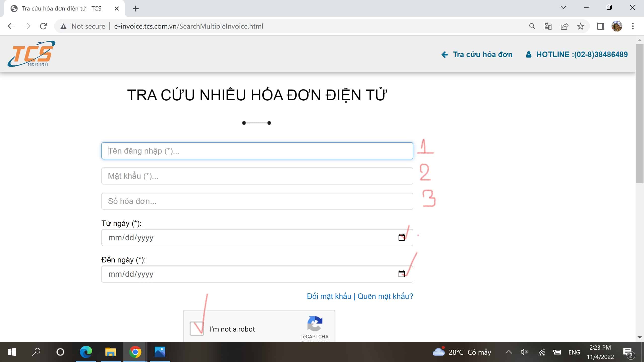
Task: Open the Đến ngày calendar picker
Action: (401, 274)
